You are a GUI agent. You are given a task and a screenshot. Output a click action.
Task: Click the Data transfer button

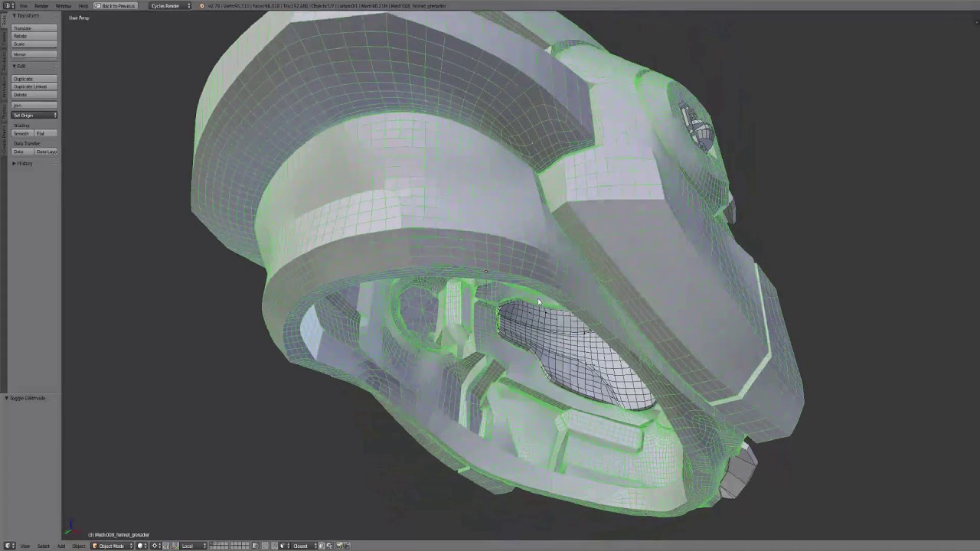pos(23,152)
